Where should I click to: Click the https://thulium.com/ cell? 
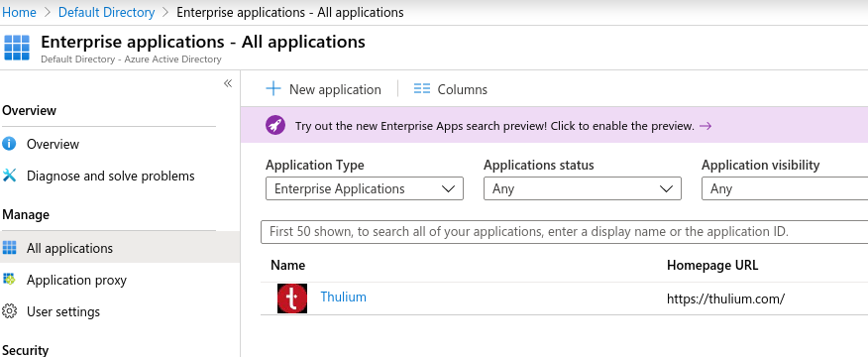[x=725, y=299]
